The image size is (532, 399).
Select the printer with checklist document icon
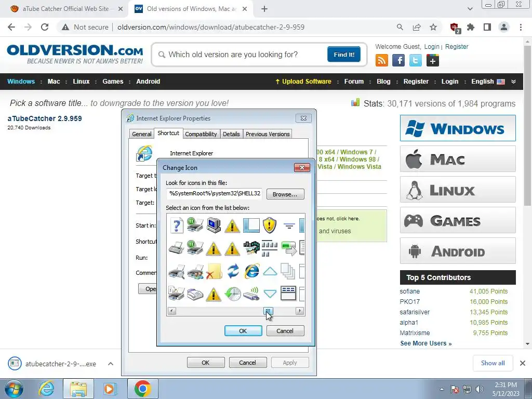click(177, 294)
